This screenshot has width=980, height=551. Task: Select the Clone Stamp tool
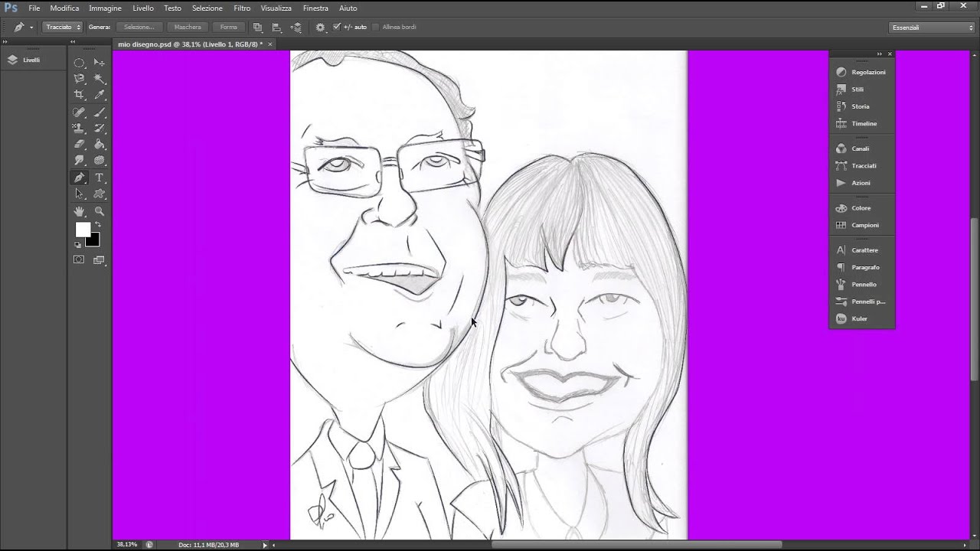(x=79, y=128)
